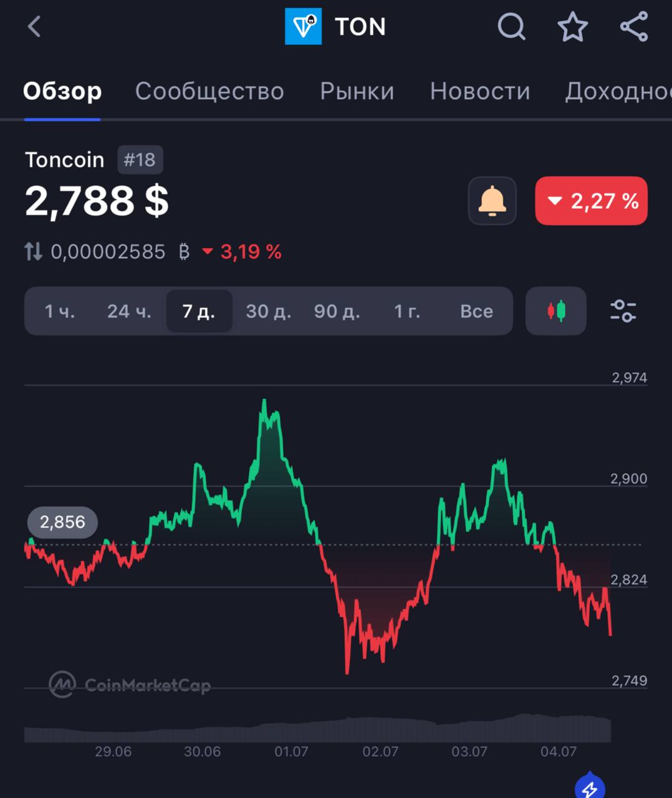Tap the #18 rank badge
The image size is (672, 798).
(x=140, y=160)
